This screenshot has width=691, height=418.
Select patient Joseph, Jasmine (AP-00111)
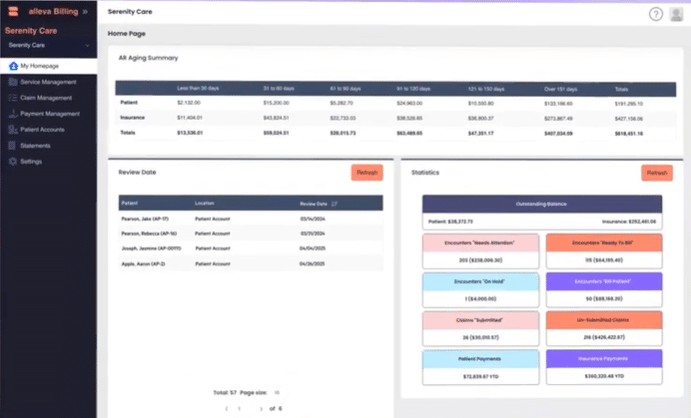[x=151, y=248]
